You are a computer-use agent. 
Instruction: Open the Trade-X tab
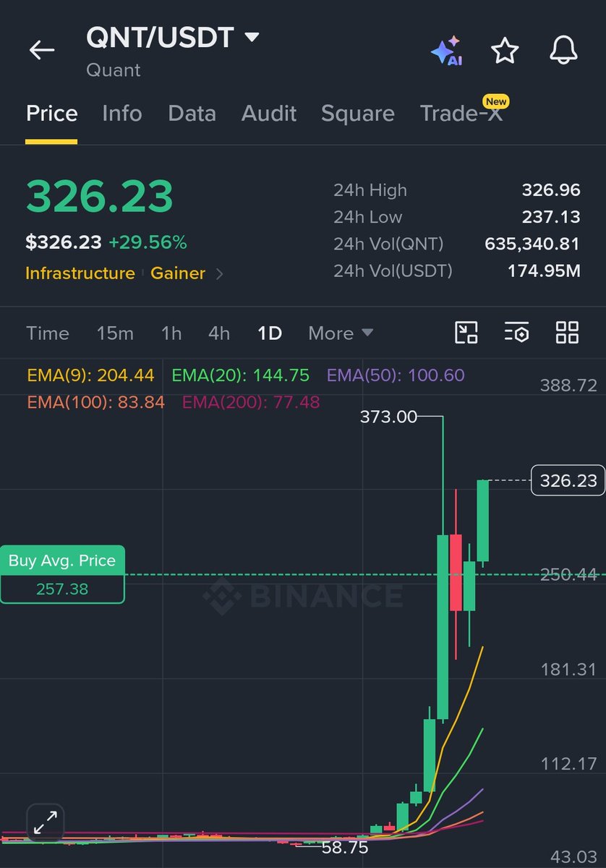point(461,114)
